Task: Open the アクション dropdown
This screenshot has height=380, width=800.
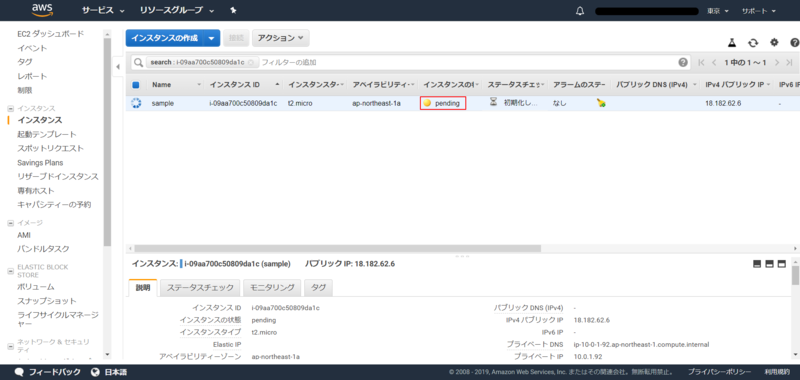Action: click(281, 38)
